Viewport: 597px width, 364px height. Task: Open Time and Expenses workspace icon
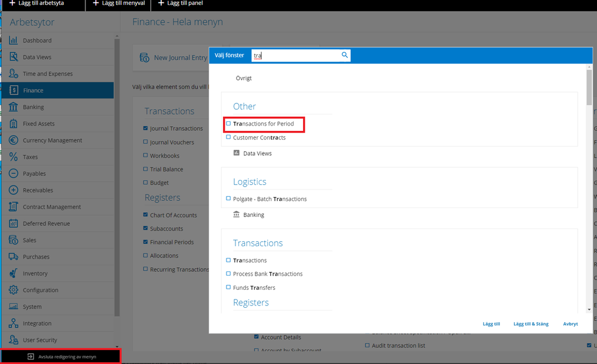click(x=13, y=74)
